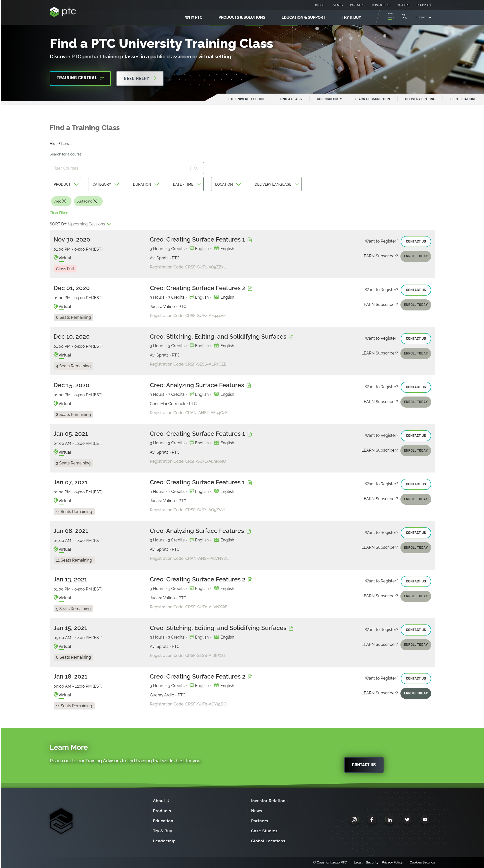This screenshot has width=484, height=868.
Task: Open PRODUCTS & SOLUTIONS menu
Action: (242, 17)
